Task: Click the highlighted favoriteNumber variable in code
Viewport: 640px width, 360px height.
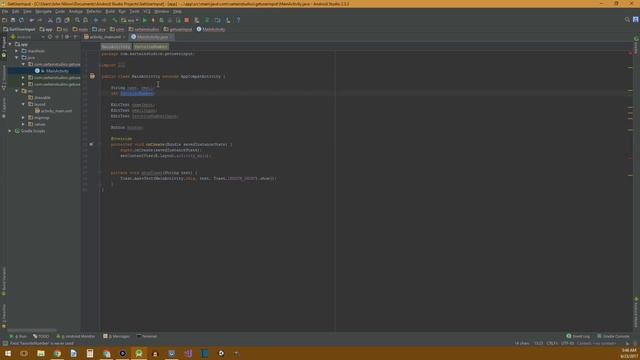Action: click(x=137, y=93)
